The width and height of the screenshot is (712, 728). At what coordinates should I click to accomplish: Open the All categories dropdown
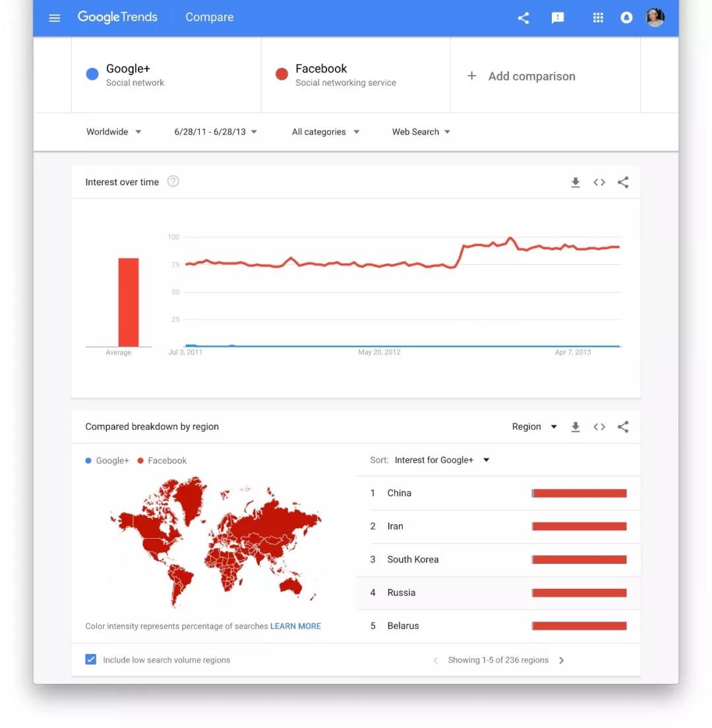(x=326, y=132)
